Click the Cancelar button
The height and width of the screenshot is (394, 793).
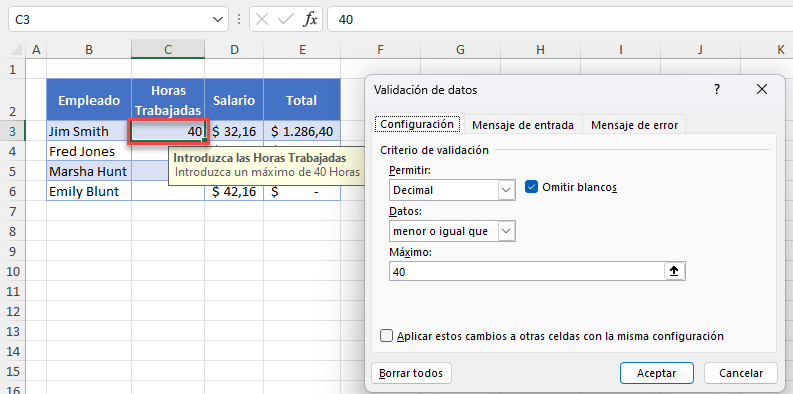[x=741, y=373]
